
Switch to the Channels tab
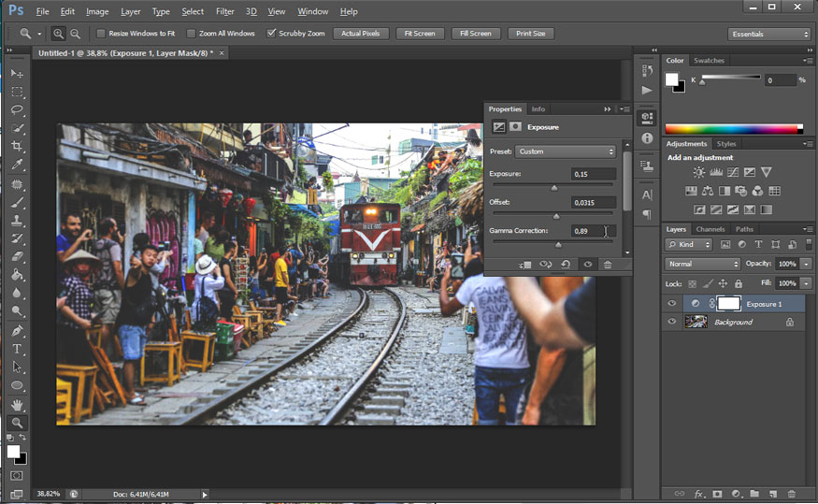pyautogui.click(x=710, y=229)
